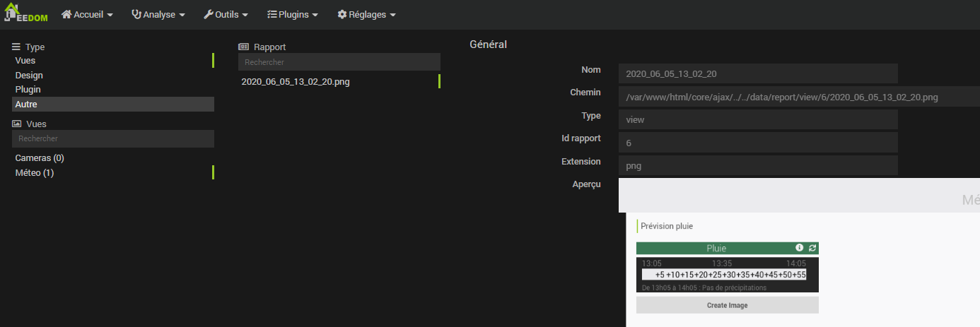This screenshot has width=980, height=327.
Task: Click the Jeedom logo icon
Action: (x=25, y=14)
